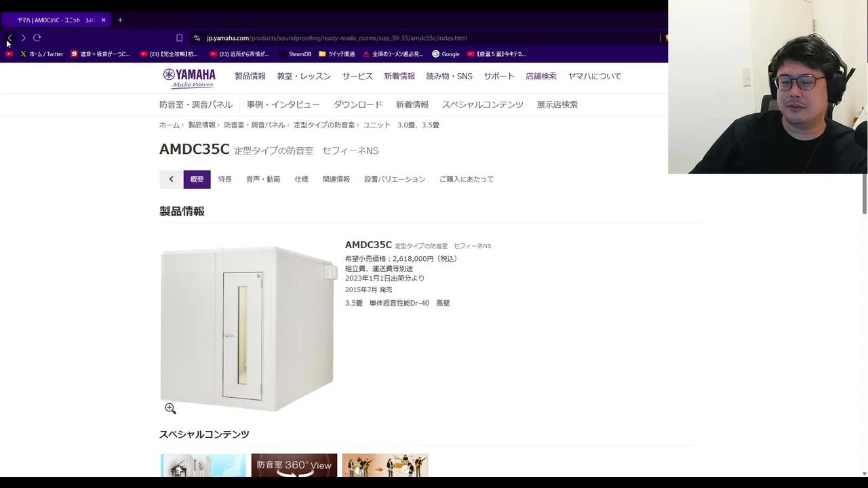Select the 設置バリエーション product tab
This screenshot has height=488, width=868.
pos(395,180)
